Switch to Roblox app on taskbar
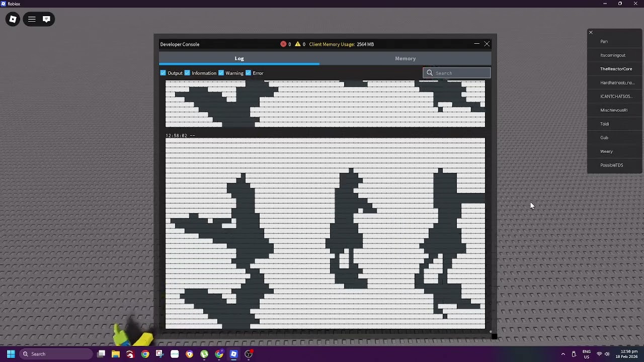This screenshot has height=362, width=644. click(x=233, y=354)
